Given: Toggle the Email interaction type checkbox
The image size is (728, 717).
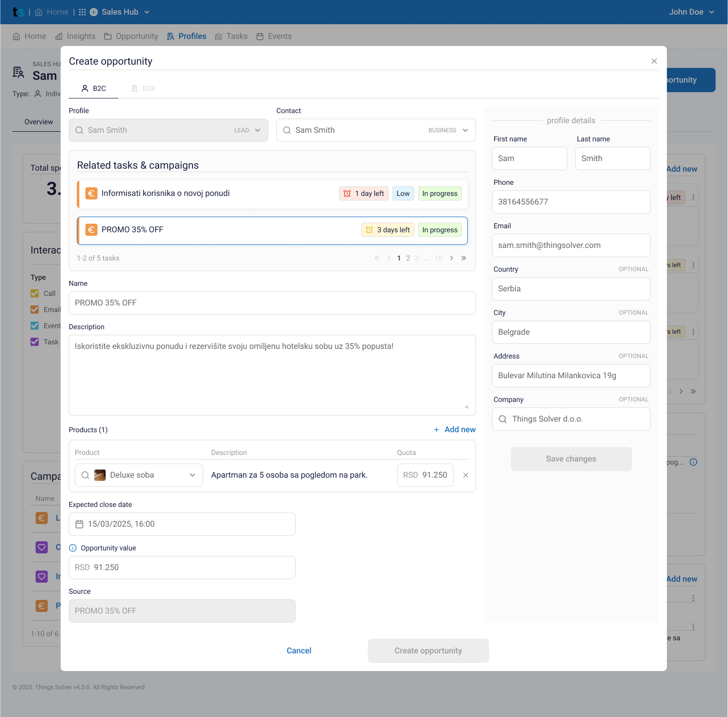Looking at the screenshot, I should (x=35, y=310).
